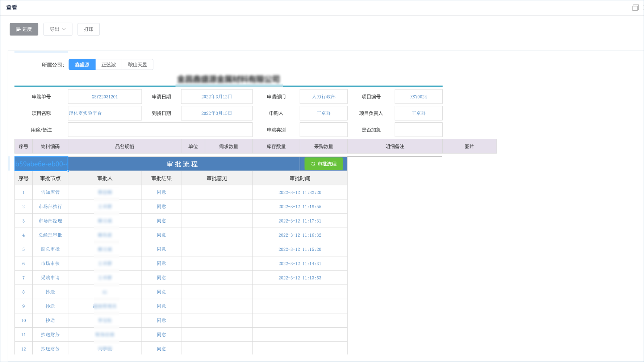This screenshot has height=362, width=644.
Task: Click the 申购单号 field XSY22031201
Action: click(x=105, y=97)
